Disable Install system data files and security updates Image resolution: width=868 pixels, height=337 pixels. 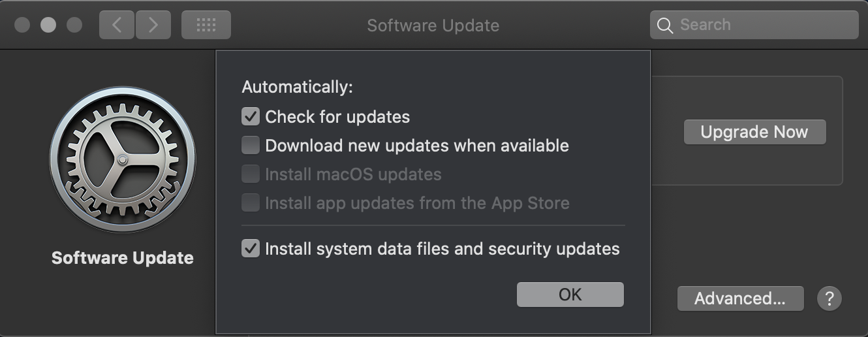[251, 248]
